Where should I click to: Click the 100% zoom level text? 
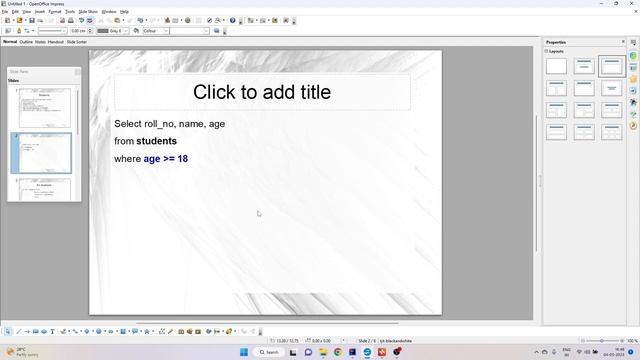pos(632,340)
